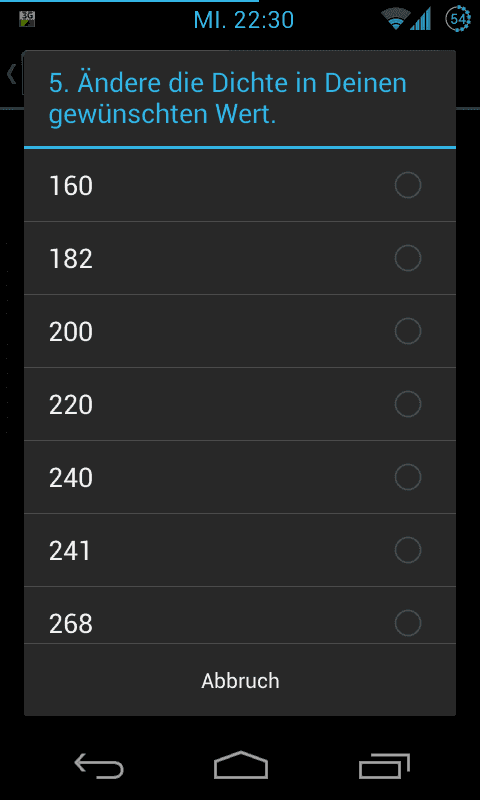Tap the back chevron behind the dialog

[x=11, y=75]
